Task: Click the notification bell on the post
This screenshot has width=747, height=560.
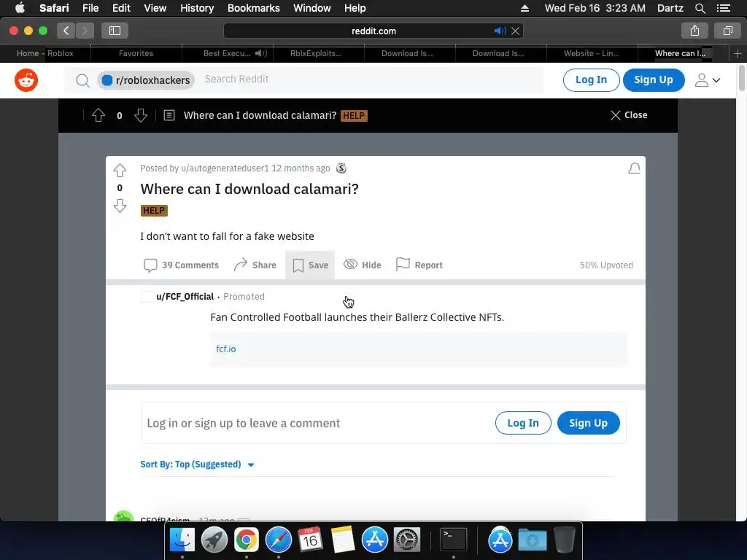Action: tap(634, 168)
